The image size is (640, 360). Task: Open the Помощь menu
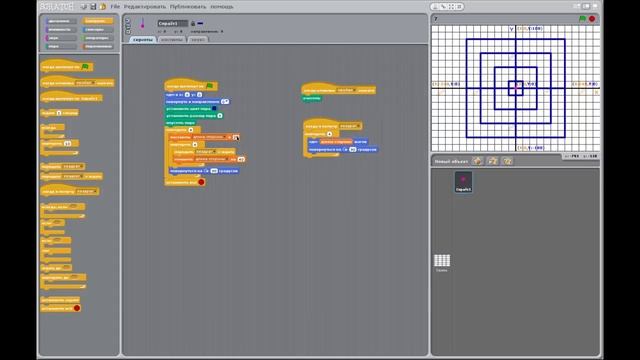[x=222, y=7]
